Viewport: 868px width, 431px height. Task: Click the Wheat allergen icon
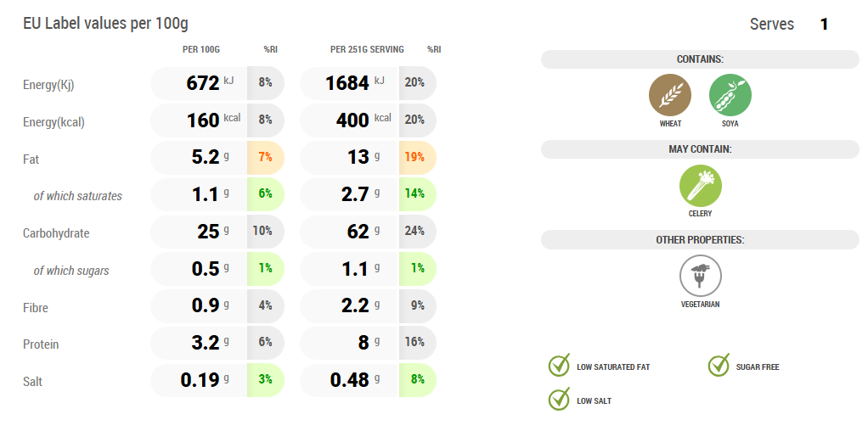670,95
